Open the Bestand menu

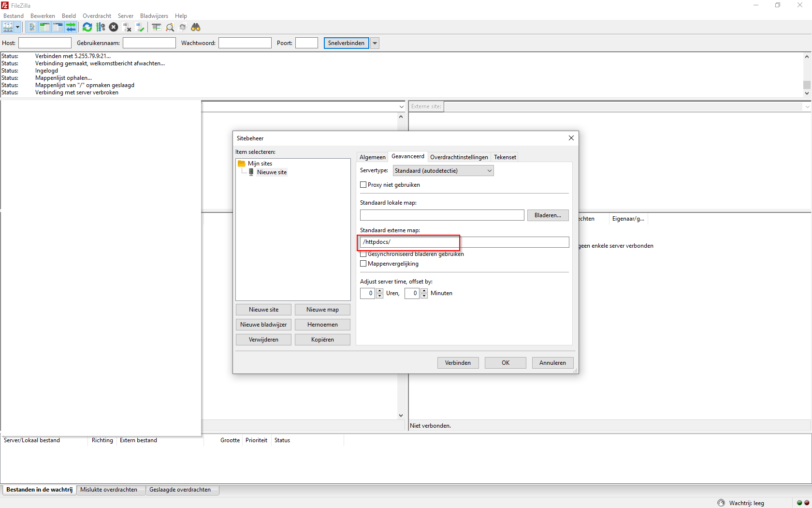coord(14,16)
